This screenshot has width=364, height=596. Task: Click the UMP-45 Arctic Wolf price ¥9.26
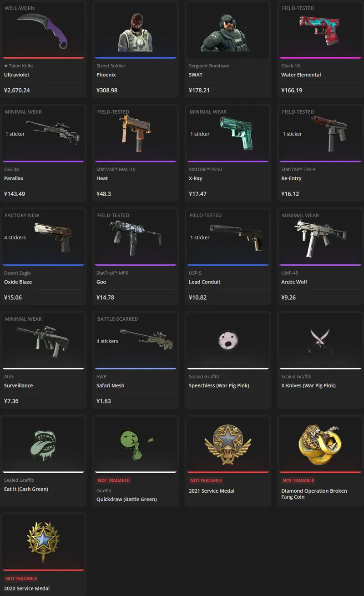coord(288,298)
